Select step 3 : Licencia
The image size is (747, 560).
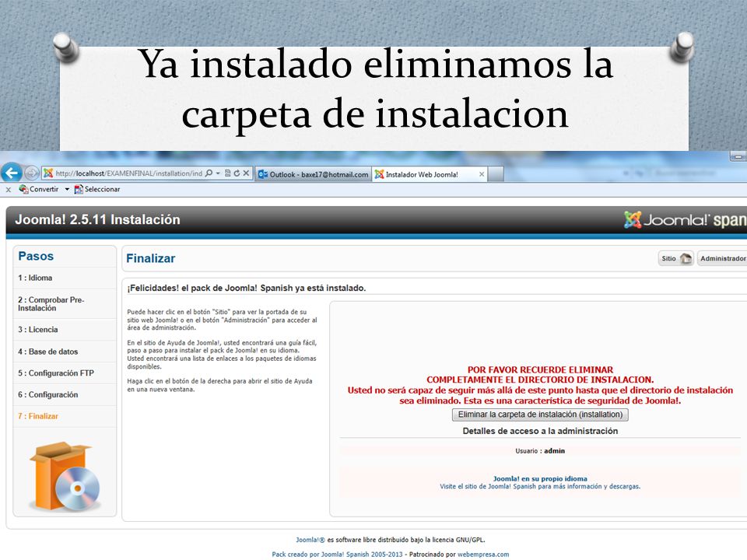tap(65, 330)
